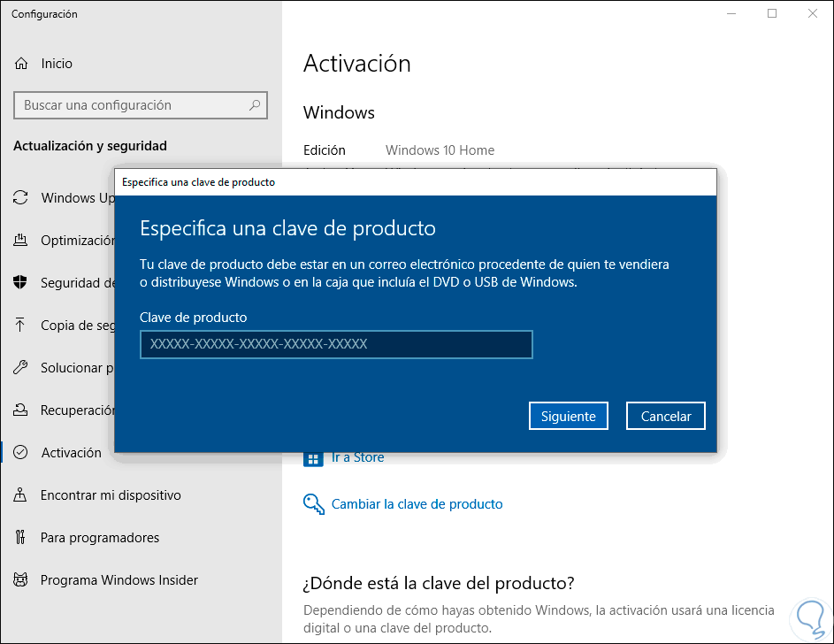The height and width of the screenshot is (644, 834).
Task: Click the key icon for Cambiar clave
Action: 313,504
